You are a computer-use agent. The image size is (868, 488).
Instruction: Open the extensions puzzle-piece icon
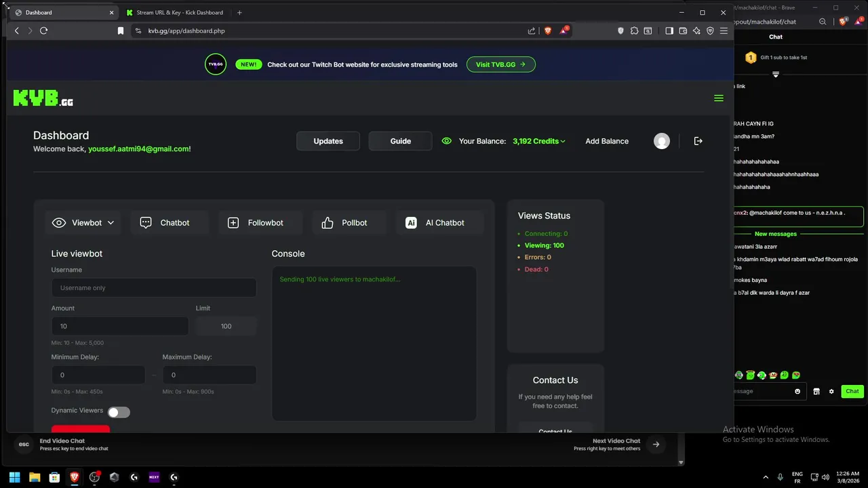634,30
